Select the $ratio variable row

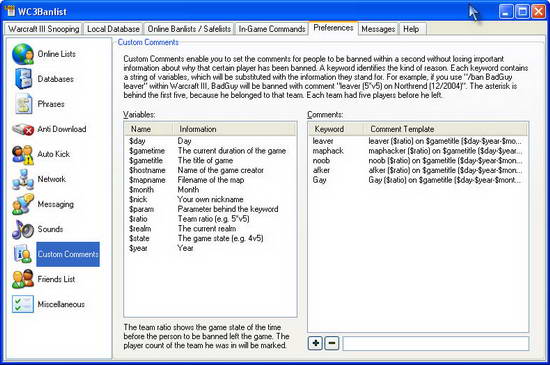210,219
